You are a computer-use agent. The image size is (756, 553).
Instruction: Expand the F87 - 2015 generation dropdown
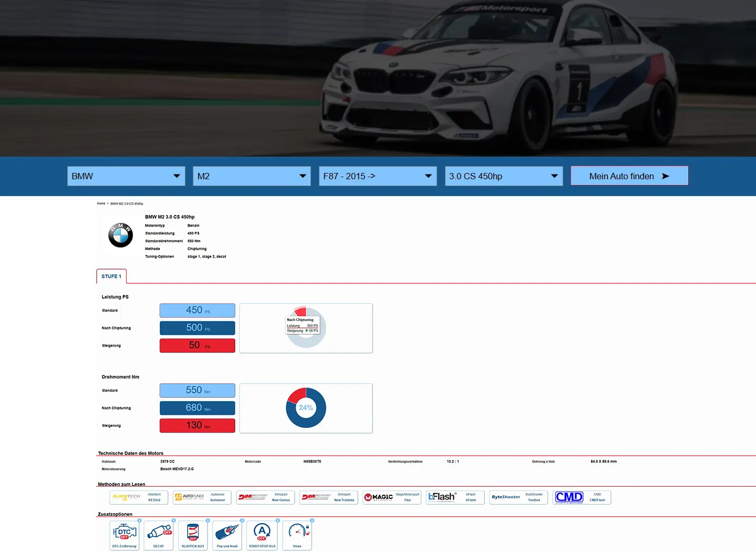(x=377, y=176)
